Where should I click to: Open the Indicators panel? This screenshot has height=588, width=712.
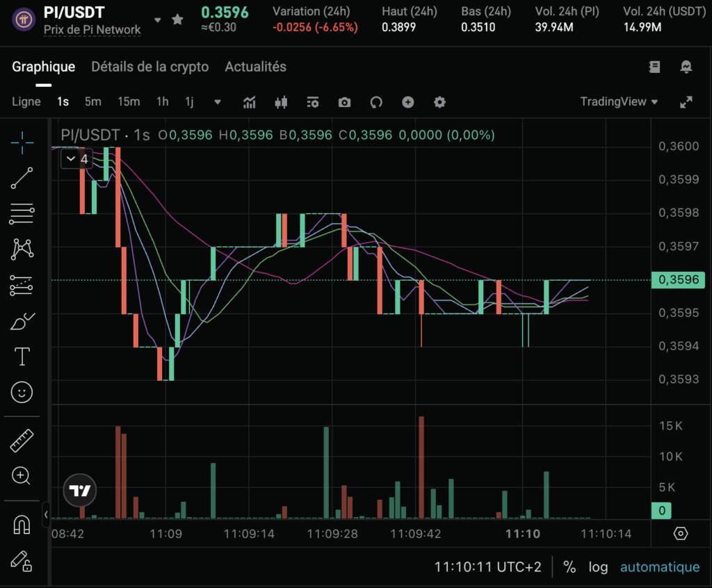click(x=249, y=102)
